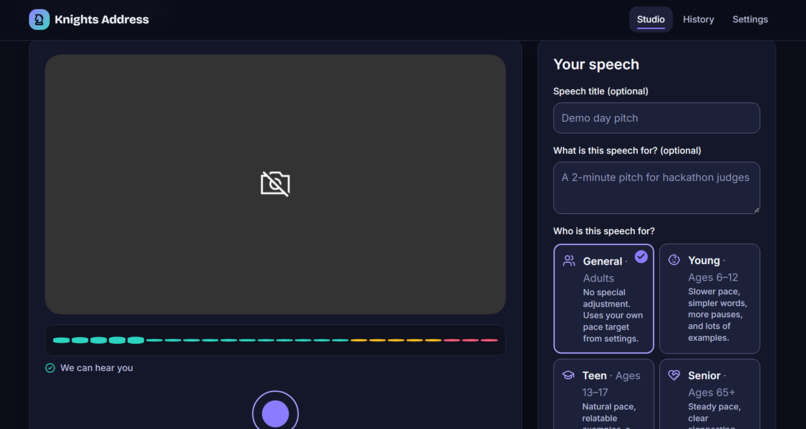Image resolution: width=806 pixels, height=429 pixels.
Task: Select the General Adults audience option
Action: (x=603, y=299)
